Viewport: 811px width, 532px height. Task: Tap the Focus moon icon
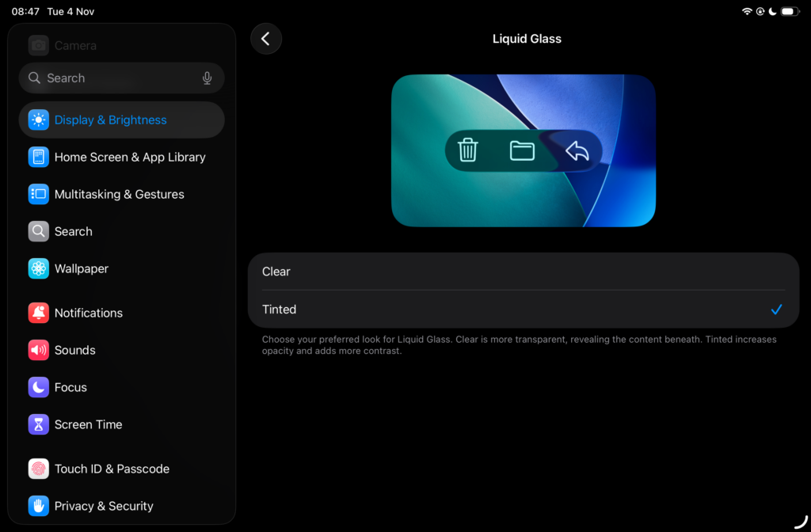[x=38, y=387]
